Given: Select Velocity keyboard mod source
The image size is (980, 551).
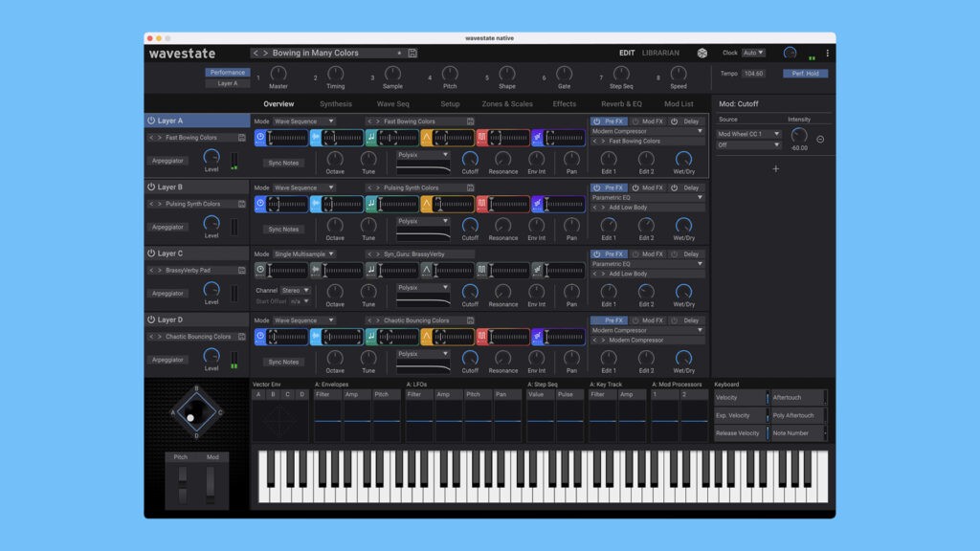Looking at the screenshot, I should coord(741,397).
